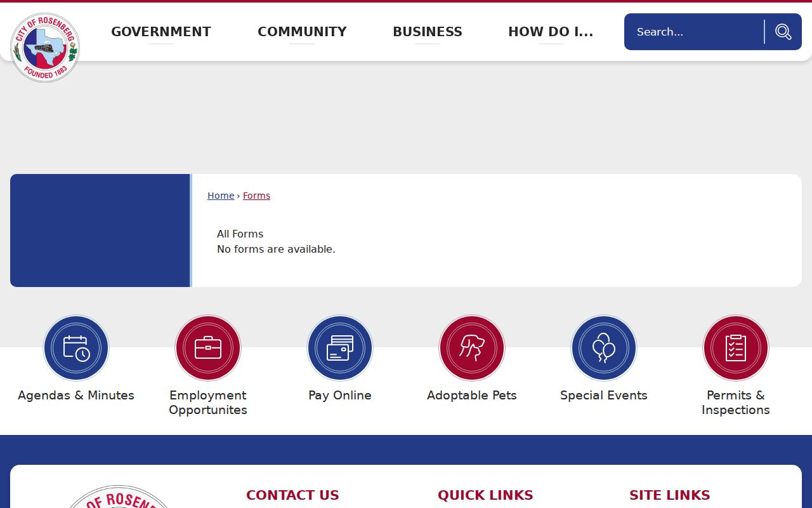Click the footer City of Rosenberg seal

click(119, 497)
